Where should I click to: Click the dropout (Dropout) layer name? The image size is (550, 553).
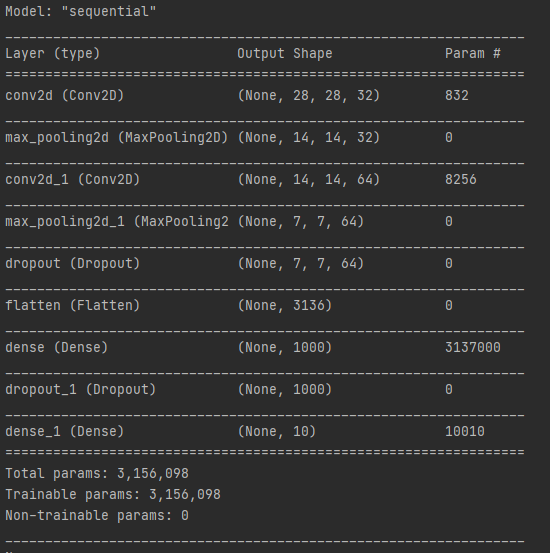72,263
